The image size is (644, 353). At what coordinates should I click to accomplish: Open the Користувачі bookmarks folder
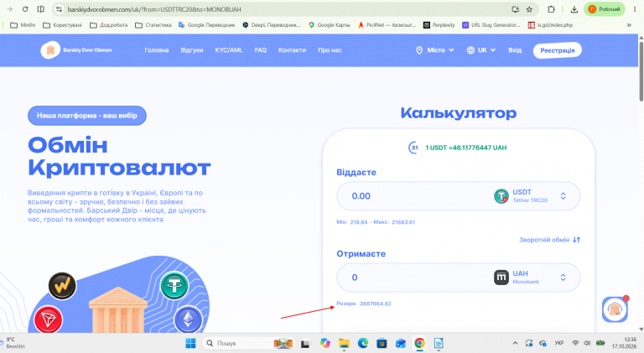62,25
